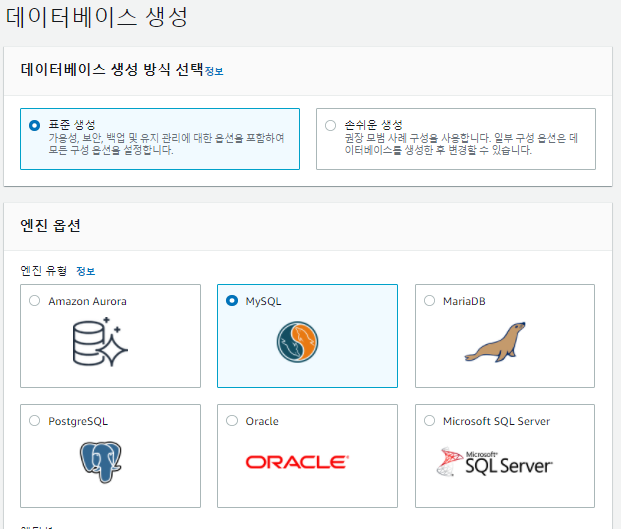
Task: Click the PostgreSQL label text
Action: click(78, 421)
